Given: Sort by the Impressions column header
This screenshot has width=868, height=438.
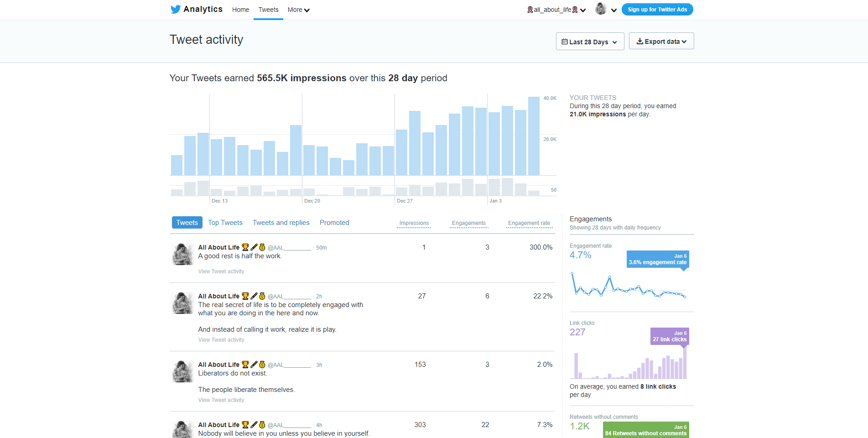Looking at the screenshot, I should click(414, 223).
